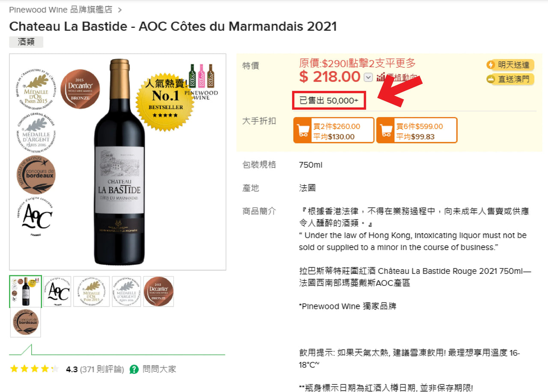Select the Decanter Bronze thumbnail
548x392 pixels.
tap(158, 291)
